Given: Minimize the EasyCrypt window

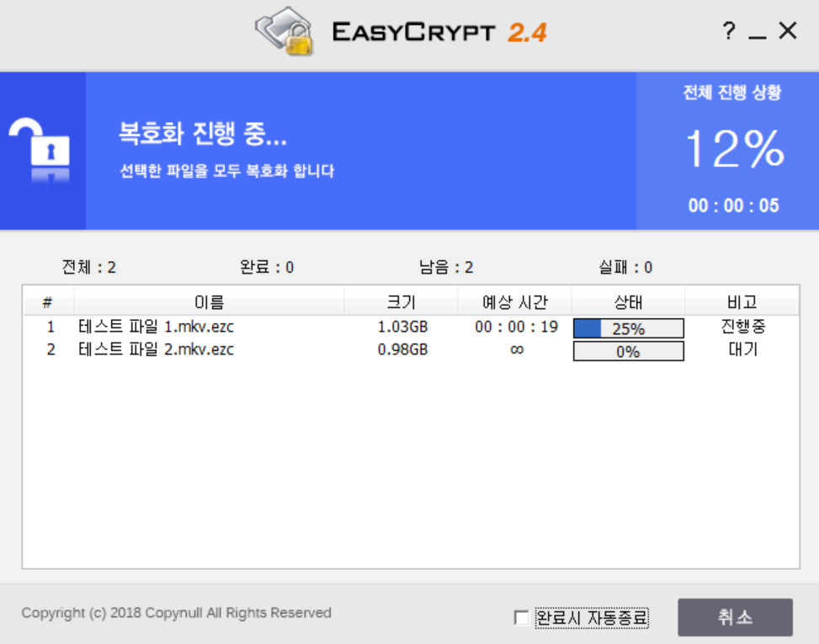Looking at the screenshot, I should pyautogui.click(x=758, y=36).
